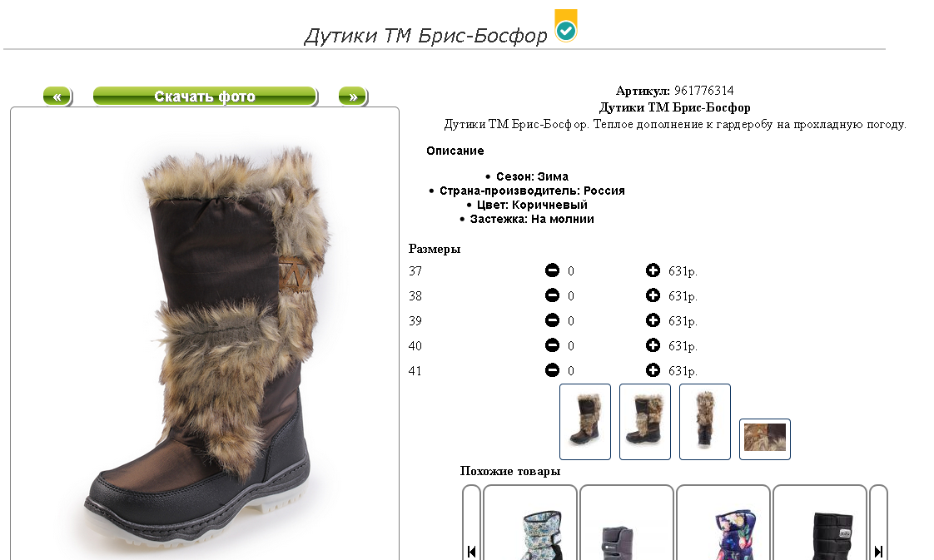Select third thumbnail showing back view
Viewport: 934px width, 560px height.
705,422
